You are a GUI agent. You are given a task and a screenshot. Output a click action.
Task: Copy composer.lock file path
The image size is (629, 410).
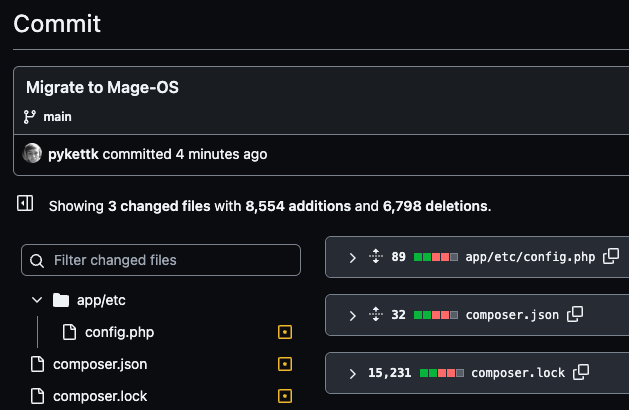tap(581, 372)
